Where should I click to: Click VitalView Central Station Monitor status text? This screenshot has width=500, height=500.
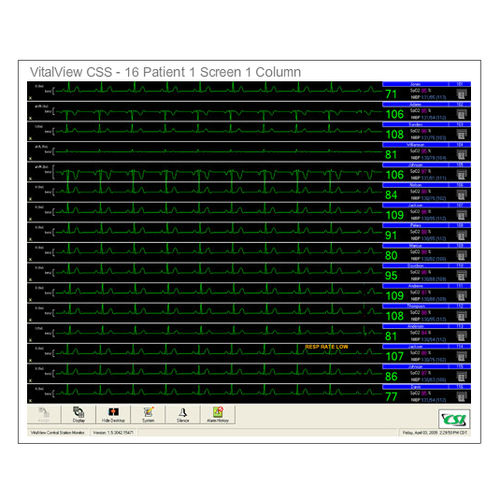tap(58, 433)
